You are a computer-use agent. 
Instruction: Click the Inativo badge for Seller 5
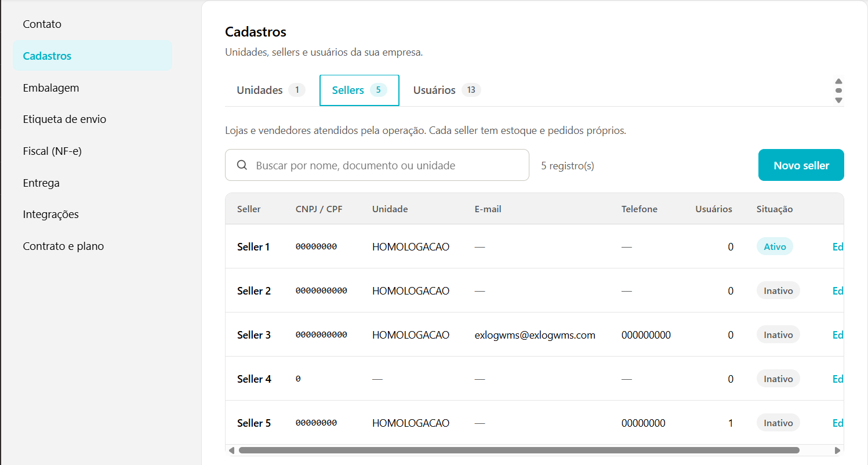tap(778, 423)
